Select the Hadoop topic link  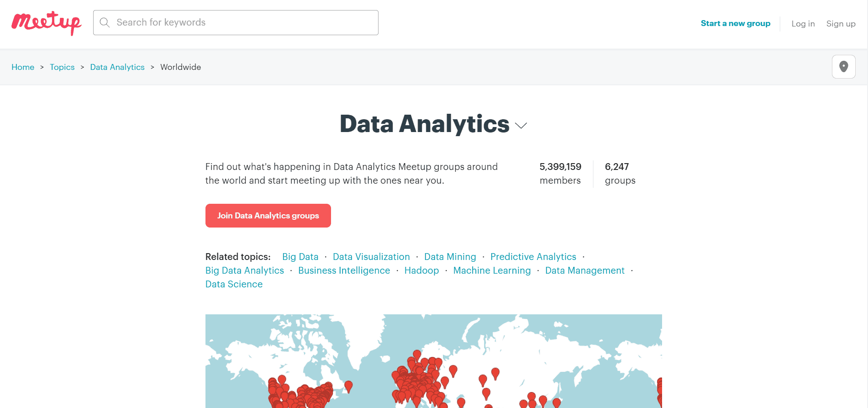click(421, 270)
